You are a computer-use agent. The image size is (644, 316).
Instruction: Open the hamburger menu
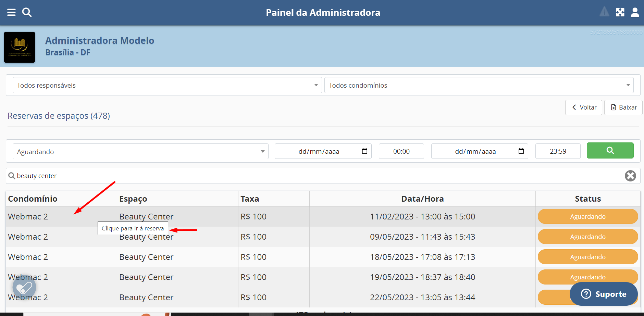(11, 13)
